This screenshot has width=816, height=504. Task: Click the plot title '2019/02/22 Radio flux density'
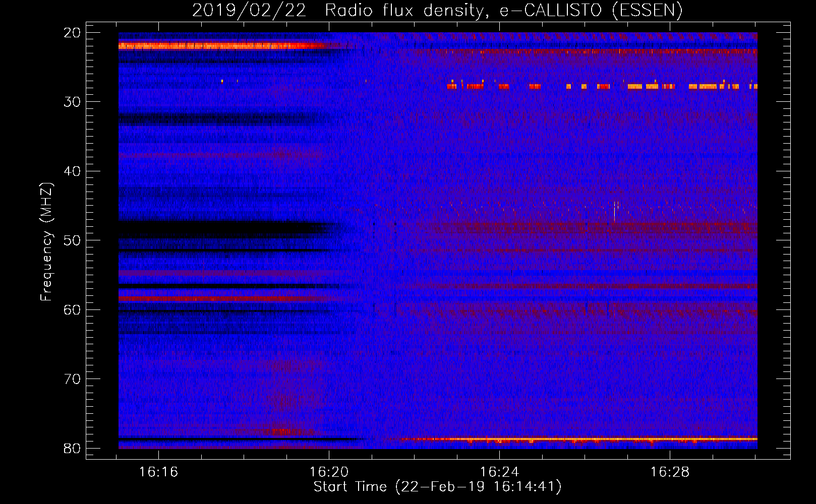[437, 11]
